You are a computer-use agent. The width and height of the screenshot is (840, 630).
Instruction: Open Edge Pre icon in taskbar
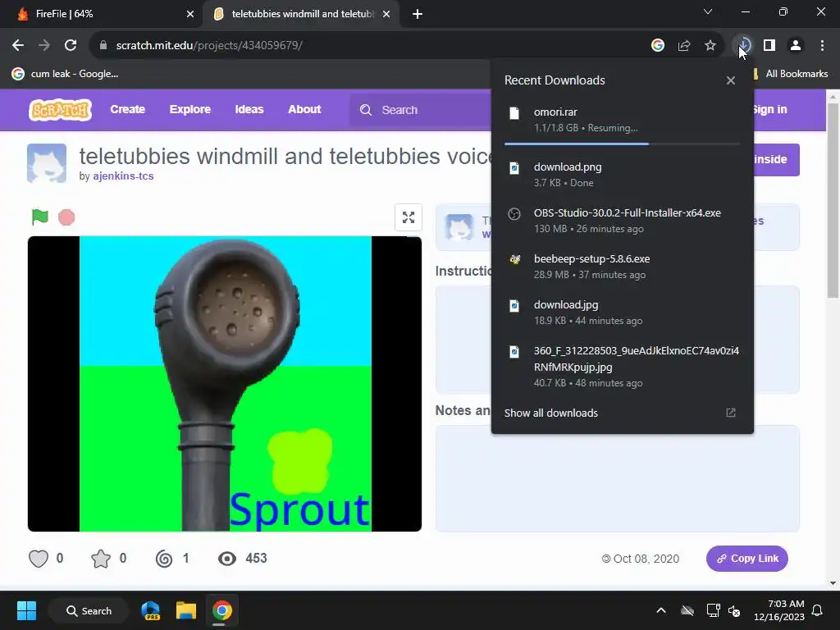[x=151, y=610]
